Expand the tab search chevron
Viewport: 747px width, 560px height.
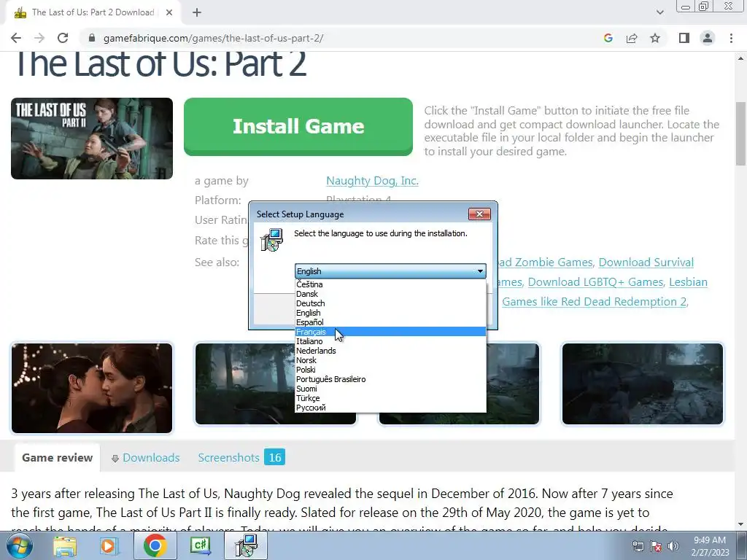point(659,13)
